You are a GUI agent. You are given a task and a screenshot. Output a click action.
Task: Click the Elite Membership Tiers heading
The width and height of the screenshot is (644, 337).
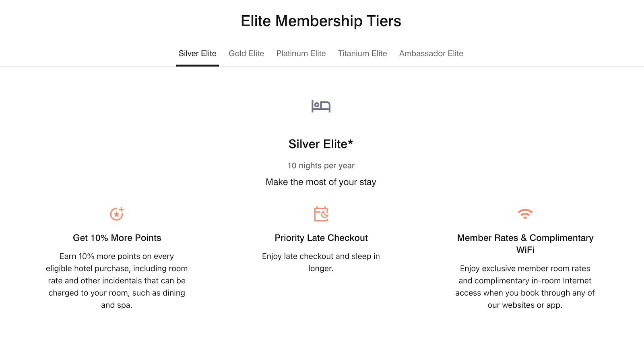point(321,21)
